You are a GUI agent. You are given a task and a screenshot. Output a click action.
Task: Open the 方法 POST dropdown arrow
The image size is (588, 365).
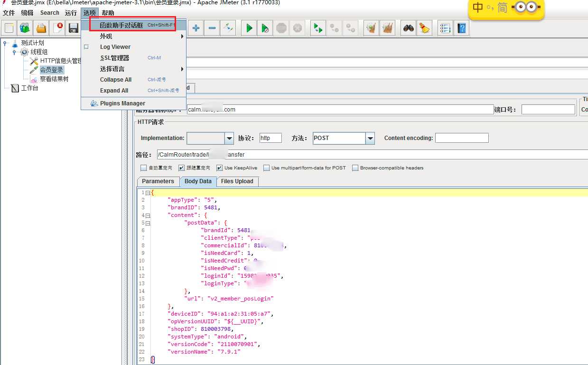(370, 138)
